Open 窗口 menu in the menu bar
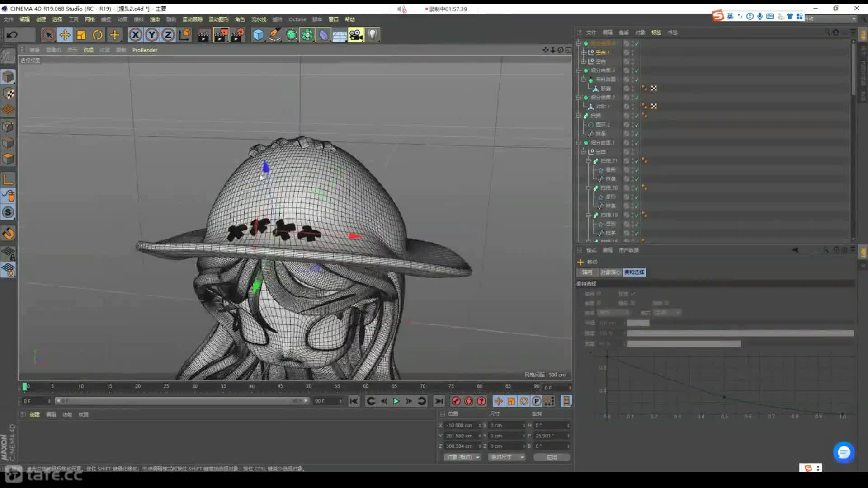 coord(333,19)
